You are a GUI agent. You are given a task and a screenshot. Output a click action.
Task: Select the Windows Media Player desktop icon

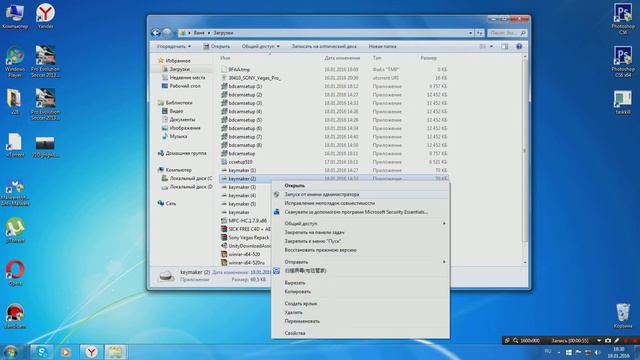point(15,62)
